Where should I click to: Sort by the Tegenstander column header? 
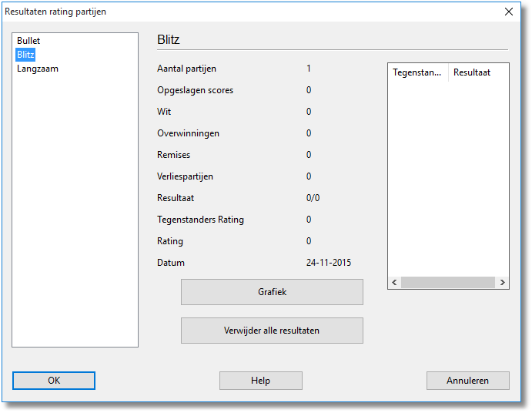pos(417,72)
